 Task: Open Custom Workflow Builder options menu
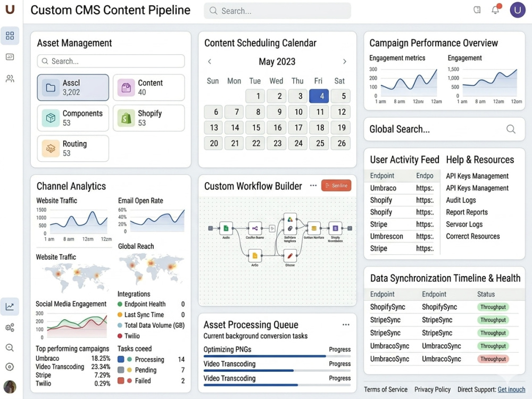pos(313,185)
